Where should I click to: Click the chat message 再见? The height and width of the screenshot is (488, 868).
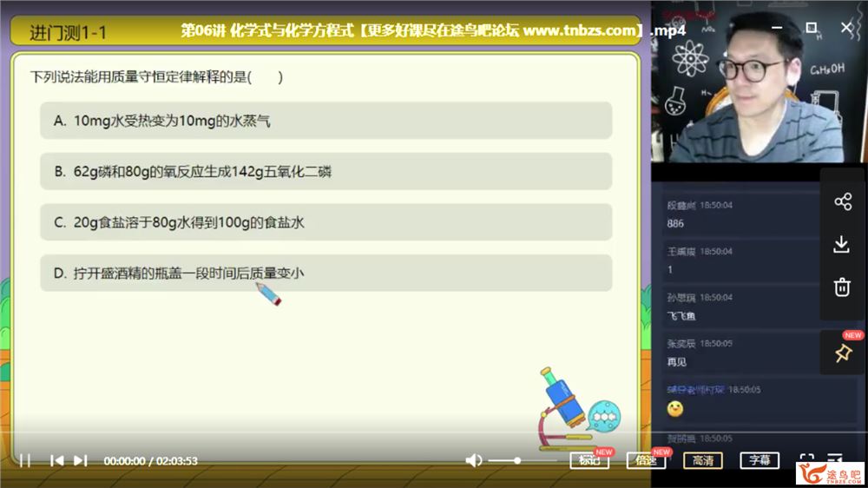pyautogui.click(x=676, y=362)
